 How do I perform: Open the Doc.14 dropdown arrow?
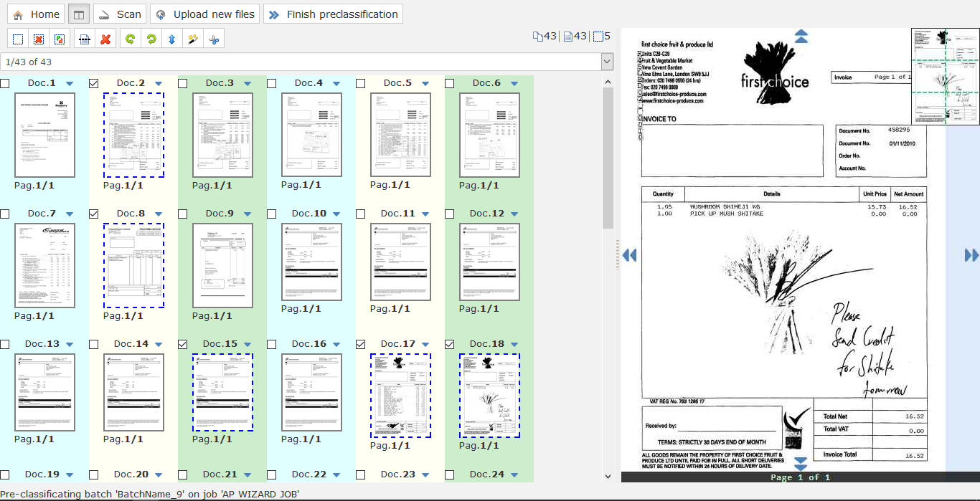(159, 345)
